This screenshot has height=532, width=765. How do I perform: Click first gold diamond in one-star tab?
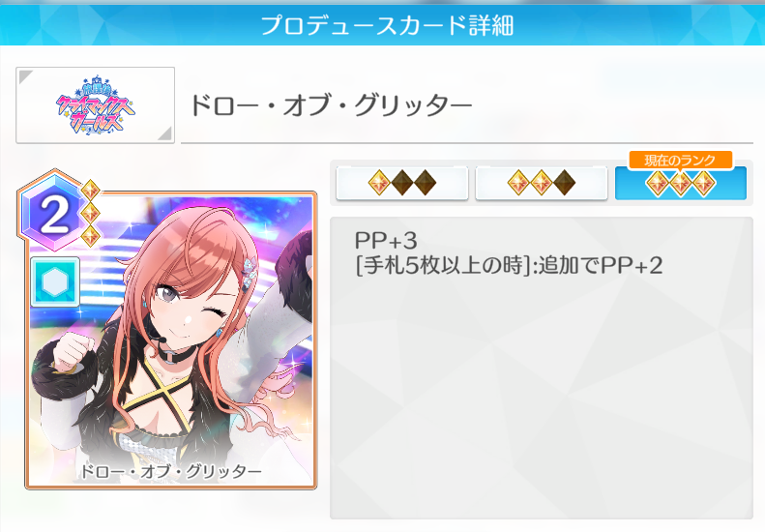379,183
